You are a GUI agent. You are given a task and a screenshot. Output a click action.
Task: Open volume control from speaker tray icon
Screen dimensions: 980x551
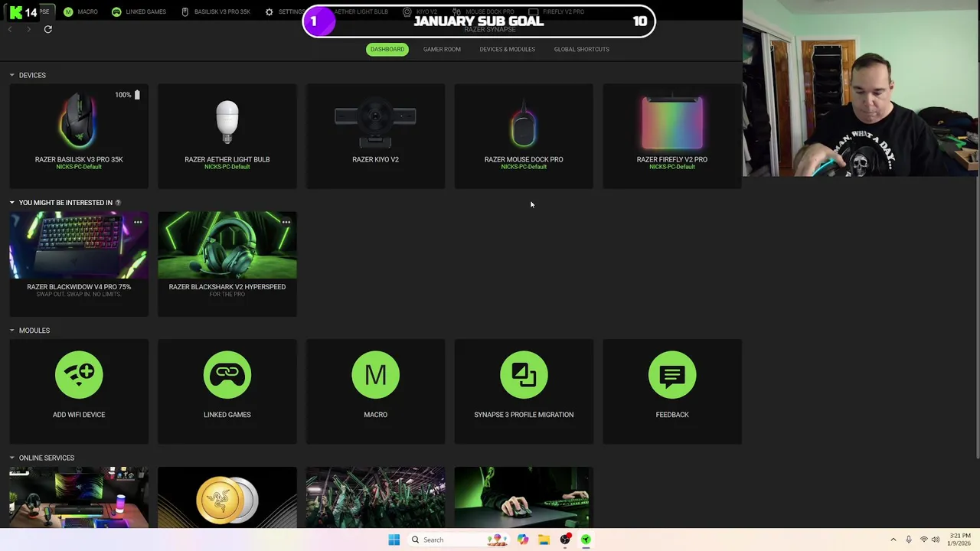[936, 540]
